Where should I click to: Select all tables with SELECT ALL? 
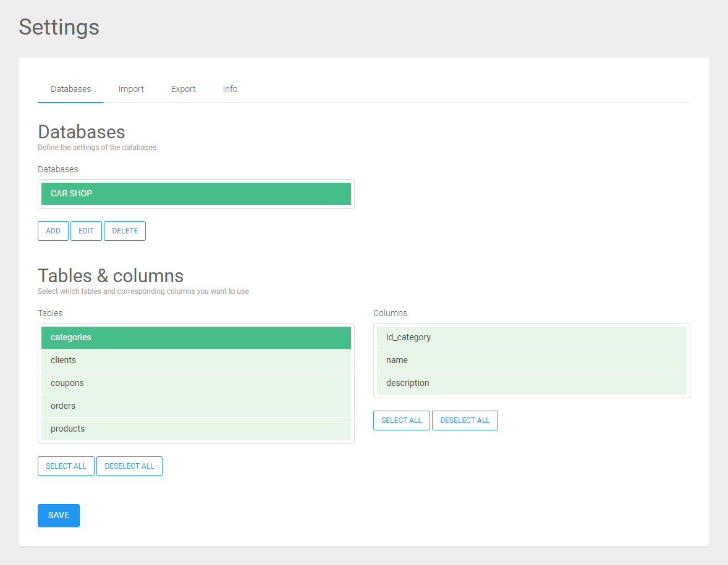[66, 466]
